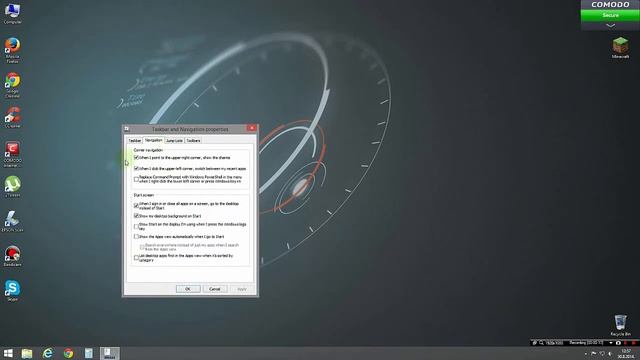Click the COMODO widget Secure status bar

pyautogui.click(x=610, y=15)
